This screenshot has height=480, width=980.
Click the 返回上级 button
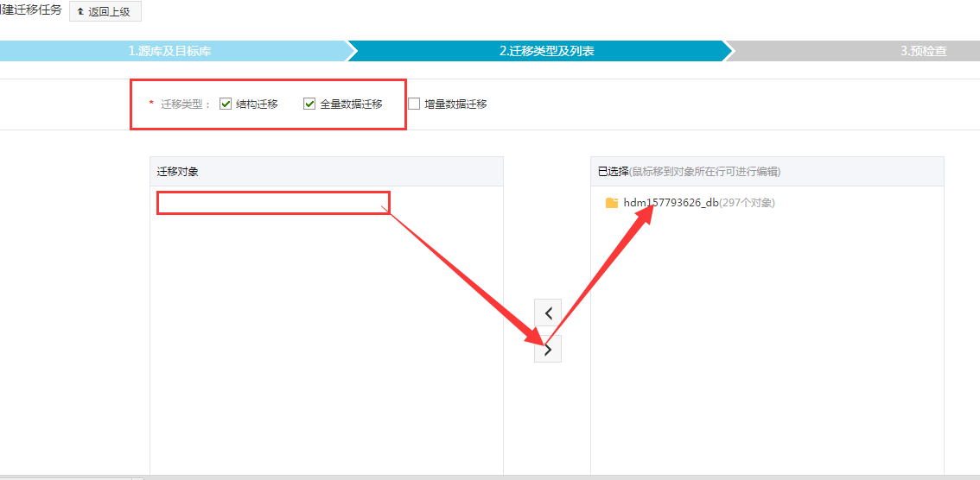pyautogui.click(x=105, y=12)
